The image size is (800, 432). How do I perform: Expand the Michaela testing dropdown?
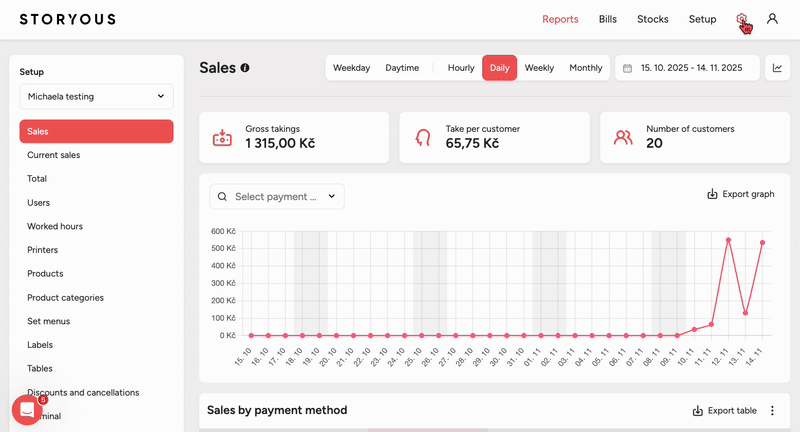pyautogui.click(x=96, y=96)
